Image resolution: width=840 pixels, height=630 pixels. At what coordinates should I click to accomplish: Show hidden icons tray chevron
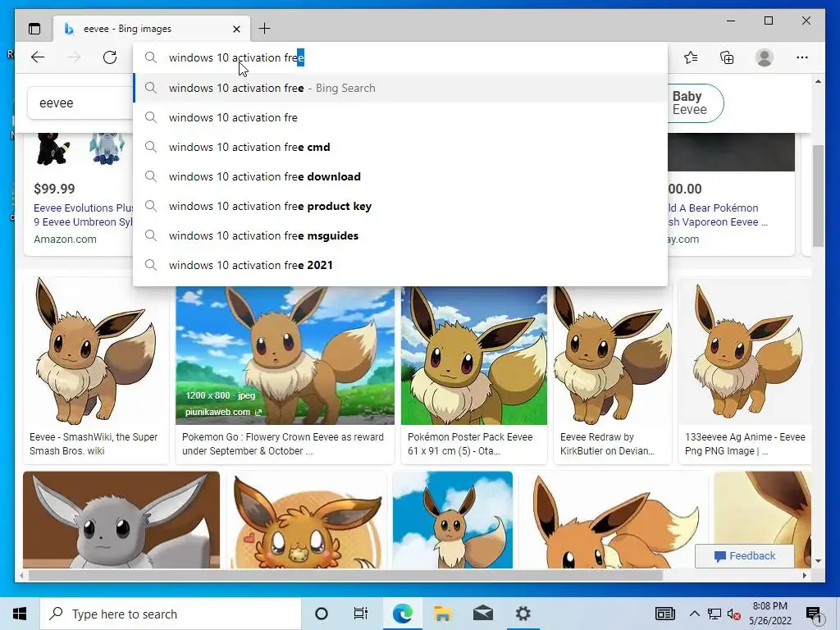click(x=694, y=614)
